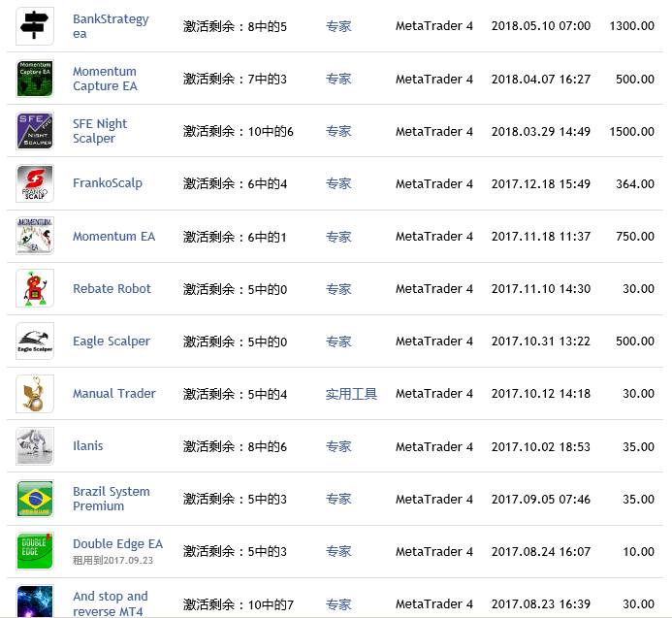Open the Ilanis product thumbnail icon
The height and width of the screenshot is (618, 672).
point(35,446)
